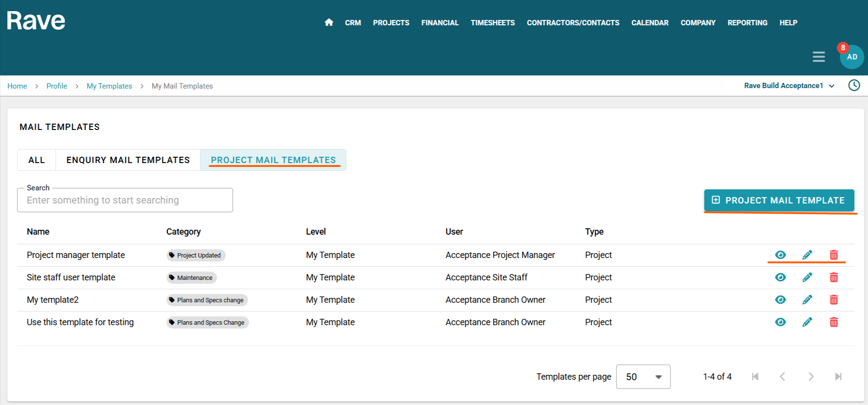Click the Project Mail Template button
868x405 pixels.
click(779, 201)
